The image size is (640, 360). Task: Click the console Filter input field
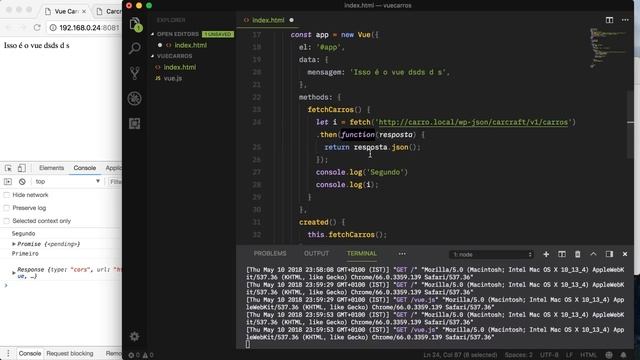coord(115,182)
